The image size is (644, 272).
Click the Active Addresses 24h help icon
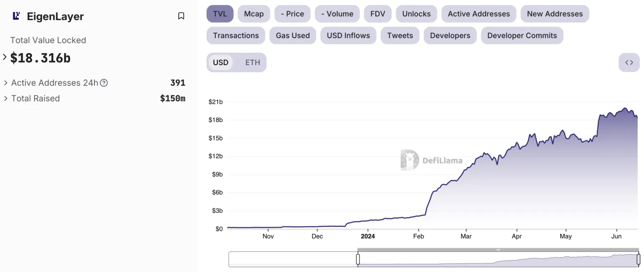point(104,83)
